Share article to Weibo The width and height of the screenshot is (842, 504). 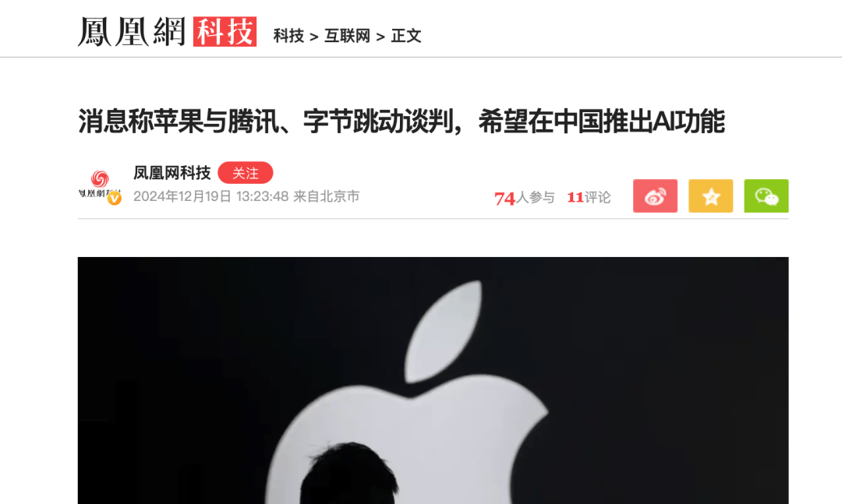coord(655,196)
